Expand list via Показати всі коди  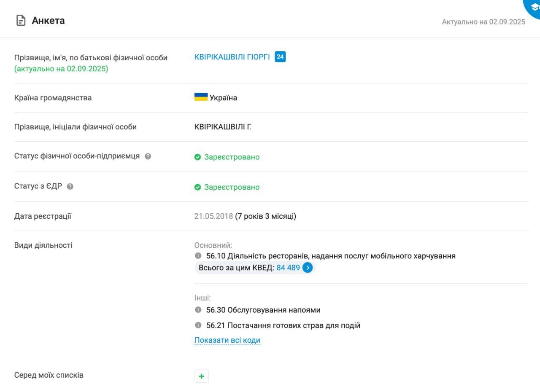pyautogui.click(x=227, y=340)
